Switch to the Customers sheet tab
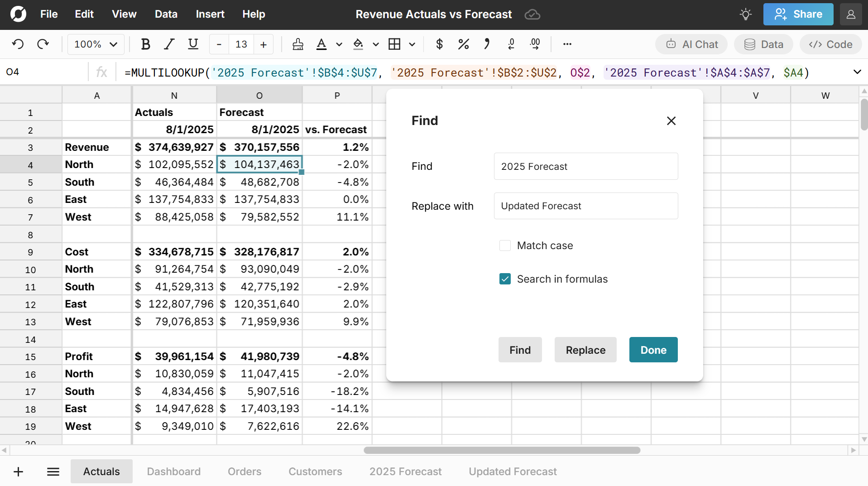The image size is (868, 486). tap(315, 472)
